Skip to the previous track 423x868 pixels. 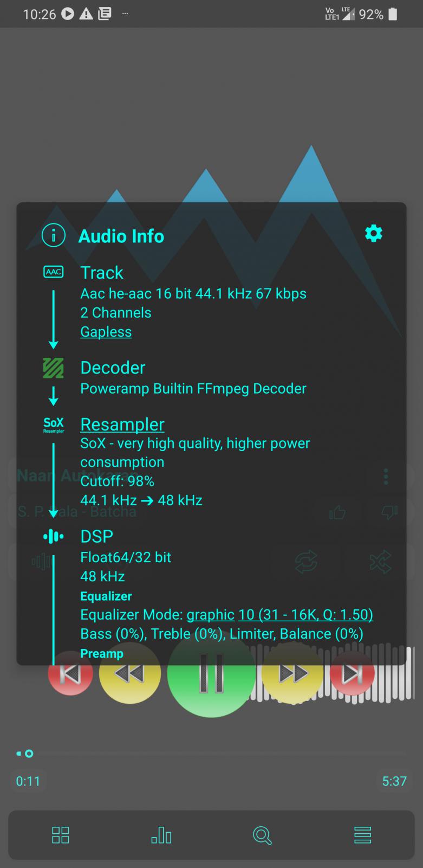[70, 674]
